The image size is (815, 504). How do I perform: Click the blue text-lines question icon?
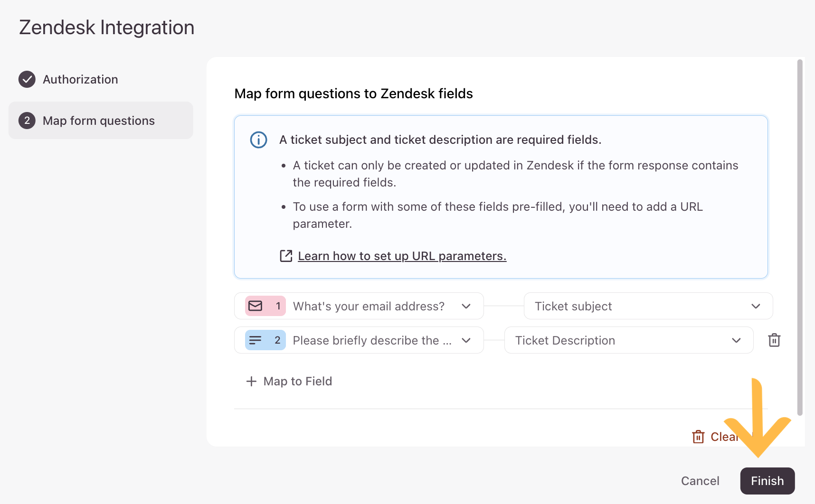pyautogui.click(x=256, y=340)
